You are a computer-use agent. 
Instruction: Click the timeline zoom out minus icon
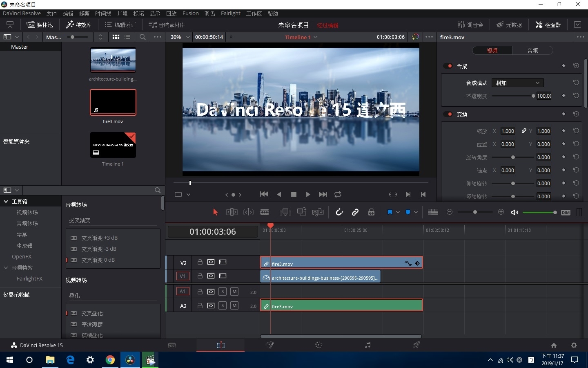pyautogui.click(x=450, y=212)
